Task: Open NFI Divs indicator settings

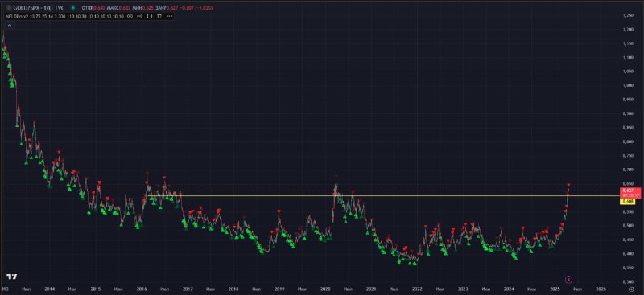Action: click(x=139, y=16)
